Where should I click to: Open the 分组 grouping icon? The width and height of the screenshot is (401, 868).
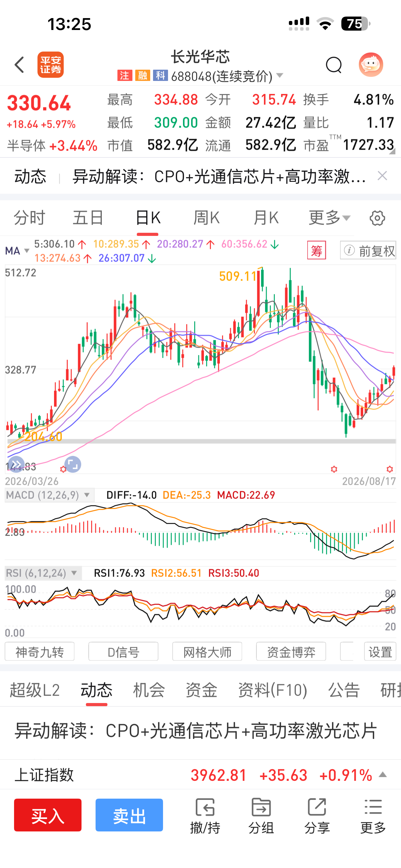pos(261,816)
